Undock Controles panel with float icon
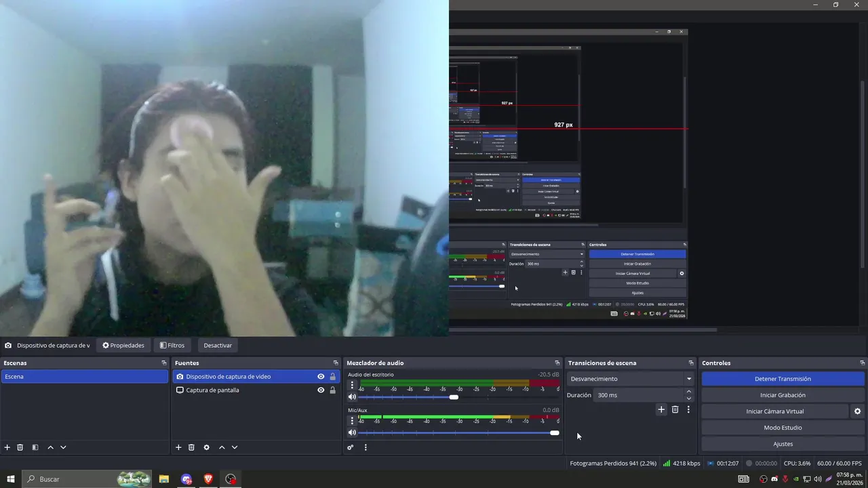 click(862, 363)
